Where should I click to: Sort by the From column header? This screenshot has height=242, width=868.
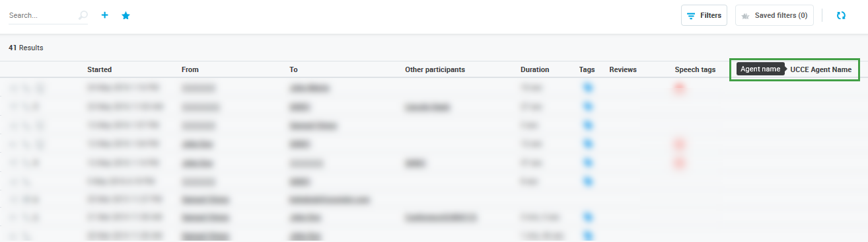(190, 69)
